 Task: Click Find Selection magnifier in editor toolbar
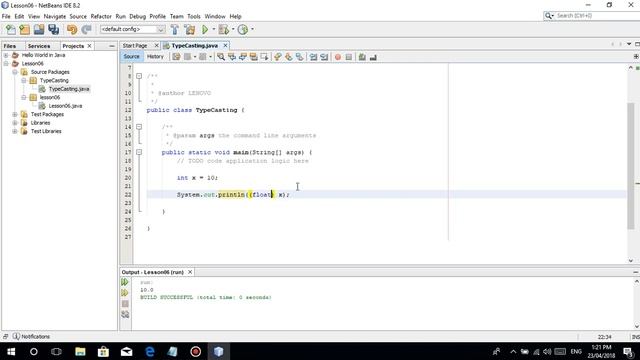221,57
